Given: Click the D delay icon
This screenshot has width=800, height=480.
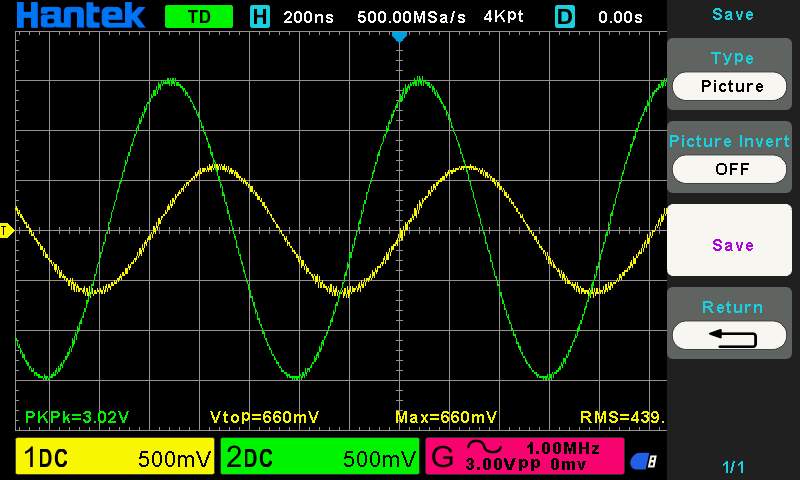Looking at the screenshot, I should click(565, 17).
